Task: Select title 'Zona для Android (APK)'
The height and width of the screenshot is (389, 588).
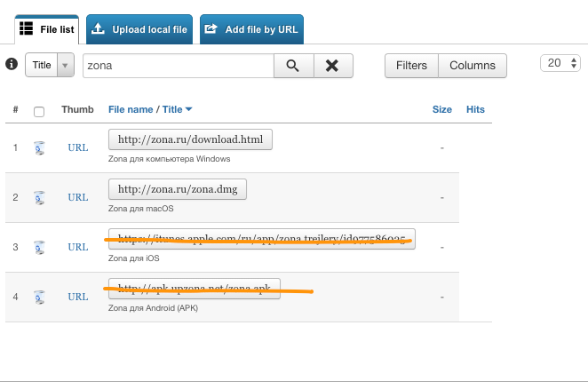Action: click(x=153, y=308)
